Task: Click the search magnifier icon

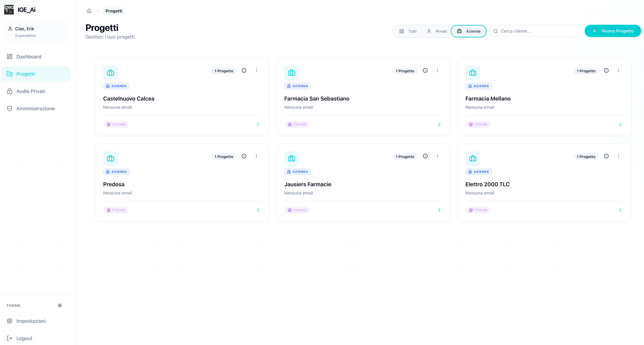Action: [496, 31]
